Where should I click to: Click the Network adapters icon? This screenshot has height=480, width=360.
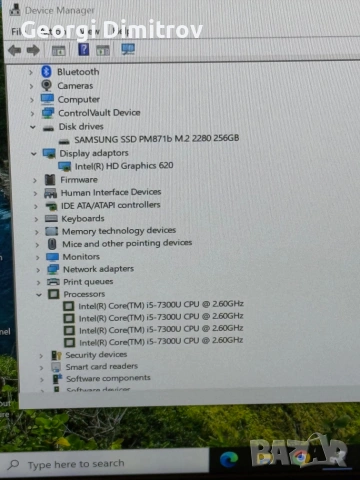pos(53,269)
